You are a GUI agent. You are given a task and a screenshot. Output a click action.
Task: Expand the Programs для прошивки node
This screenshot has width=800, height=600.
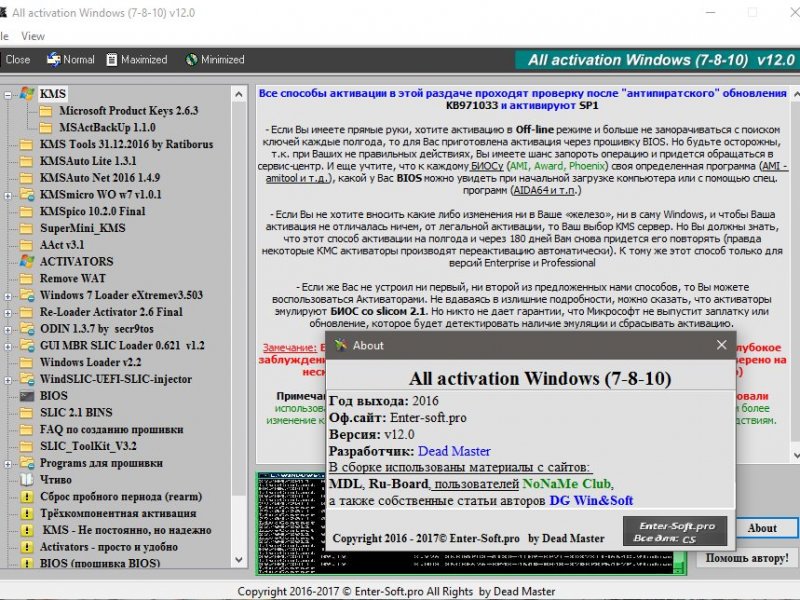coord(8,464)
